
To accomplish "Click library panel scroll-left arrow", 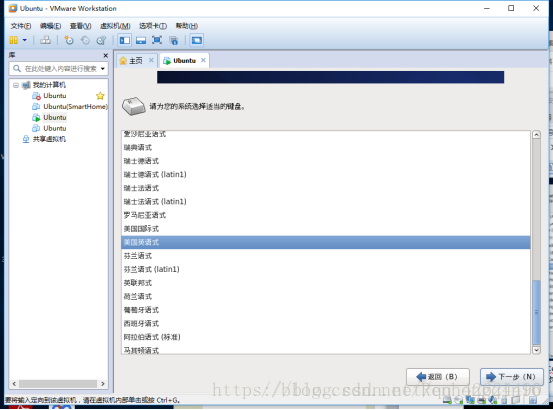I will pyautogui.click(x=14, y=384).
